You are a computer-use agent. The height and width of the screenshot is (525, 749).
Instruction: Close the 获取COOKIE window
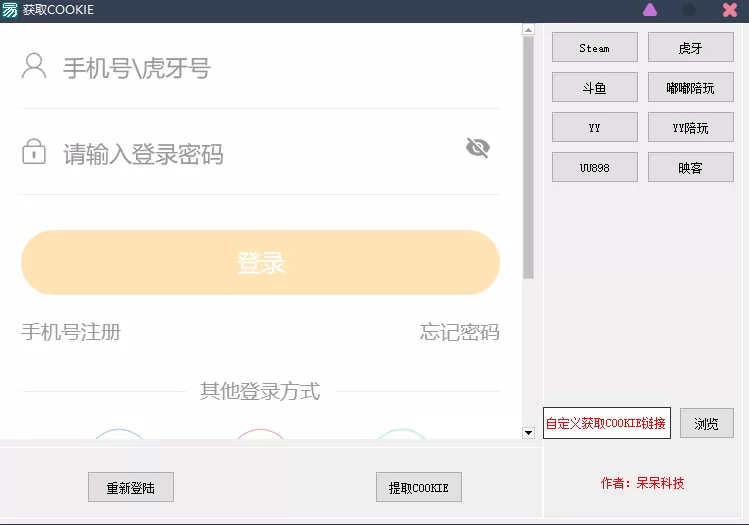pyautogui.click(x=729, y=10)
